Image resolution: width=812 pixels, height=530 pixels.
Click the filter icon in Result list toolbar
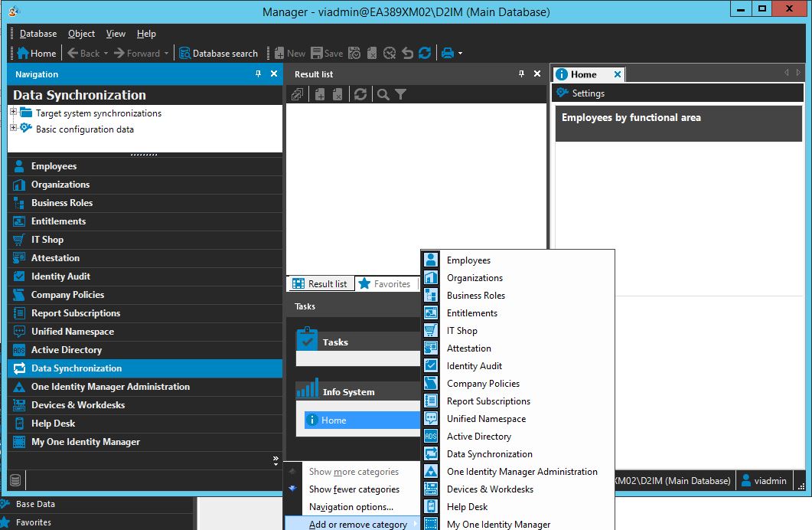click(x=400, y=94)
